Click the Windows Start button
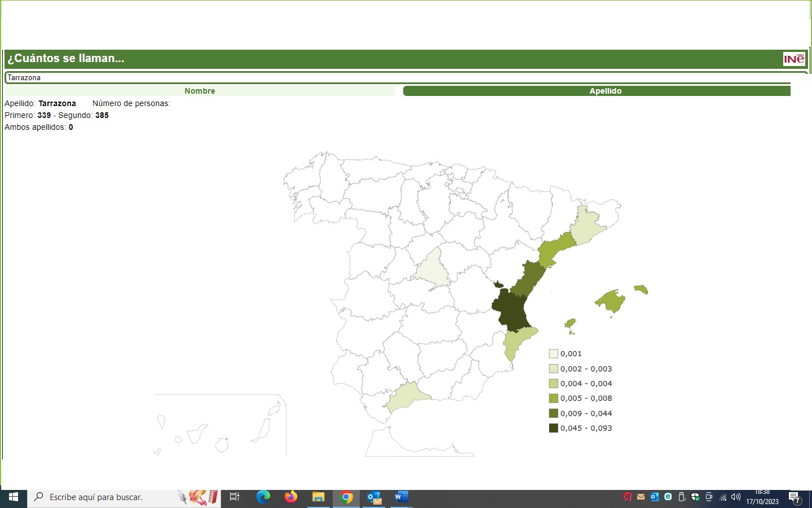812x508 pixels. (x=12, y=497)
